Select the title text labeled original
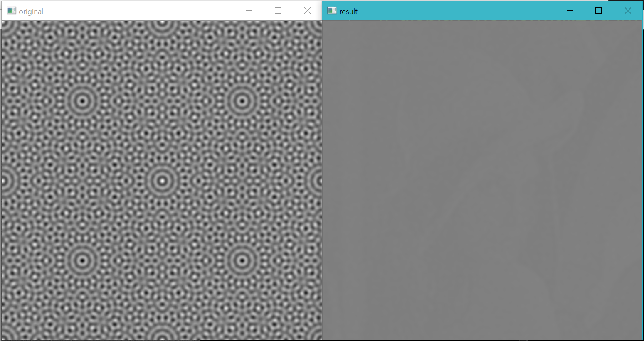Image resolution: width=644 pixels, height=341 pixels. pos(31,11)
